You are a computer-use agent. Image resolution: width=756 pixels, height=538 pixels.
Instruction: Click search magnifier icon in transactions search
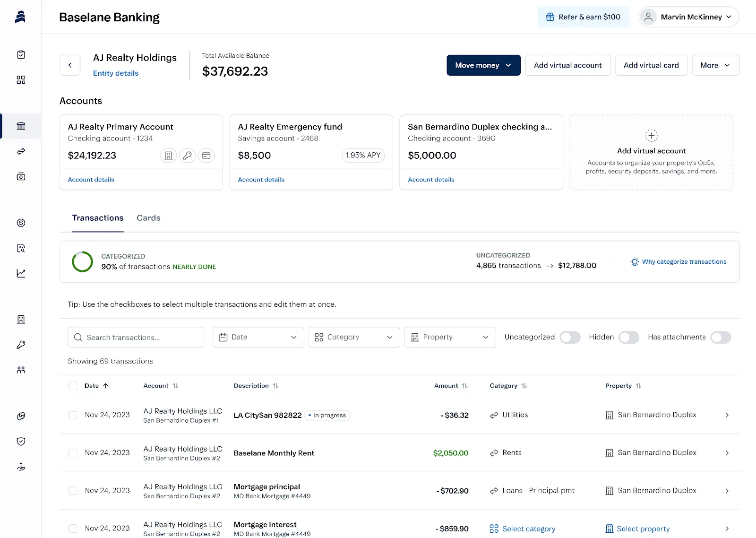(78, 338)
